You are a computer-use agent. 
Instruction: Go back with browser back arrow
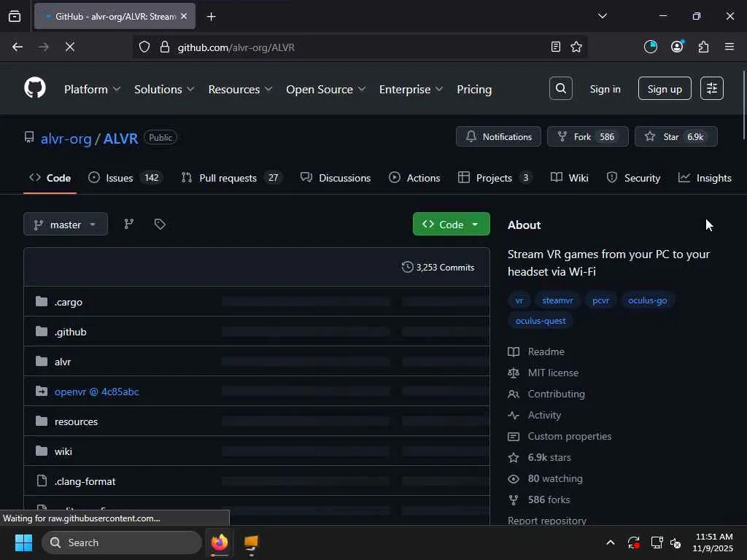(18, 47)
